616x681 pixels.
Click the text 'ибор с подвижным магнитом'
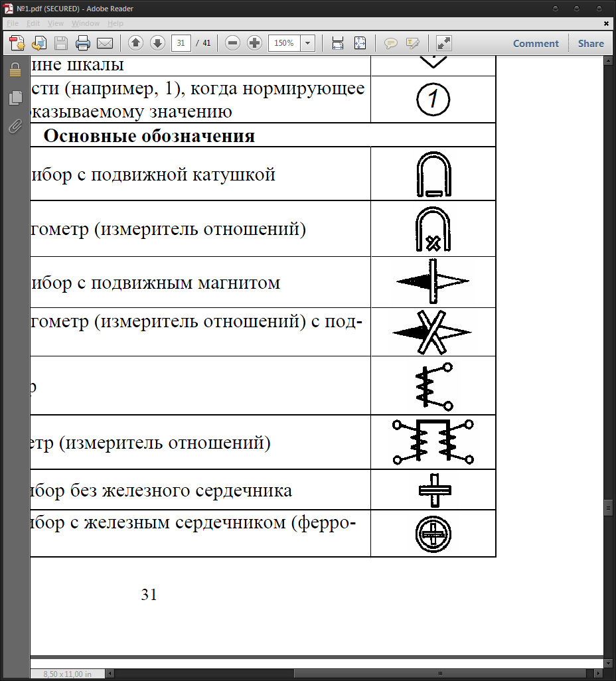[155, 283]
